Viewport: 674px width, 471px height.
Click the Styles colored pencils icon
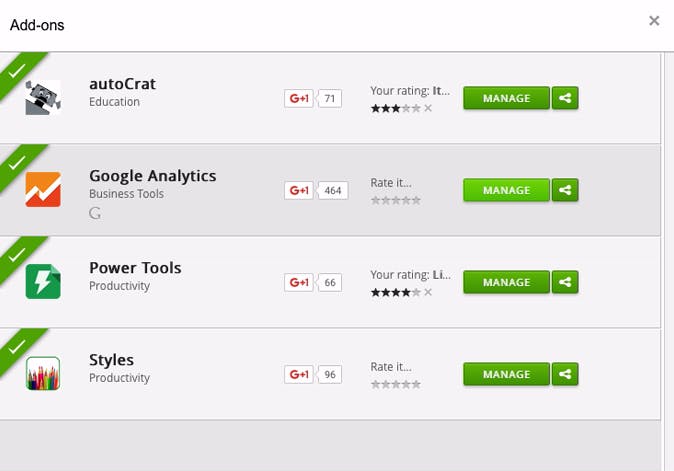43,373
